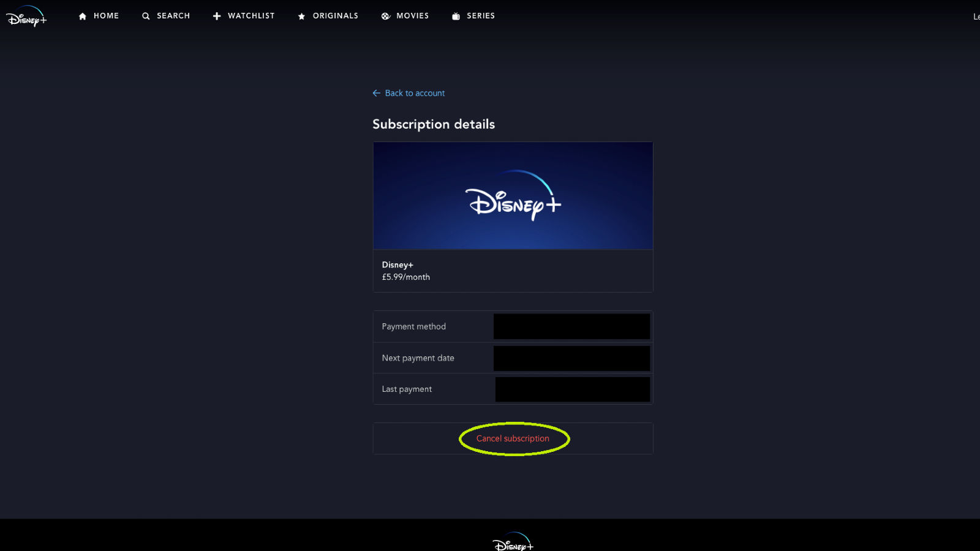This screenshot has width=980, height=551.
Task: Open the ORIGINALS navigation item
Action: [335, 15]
